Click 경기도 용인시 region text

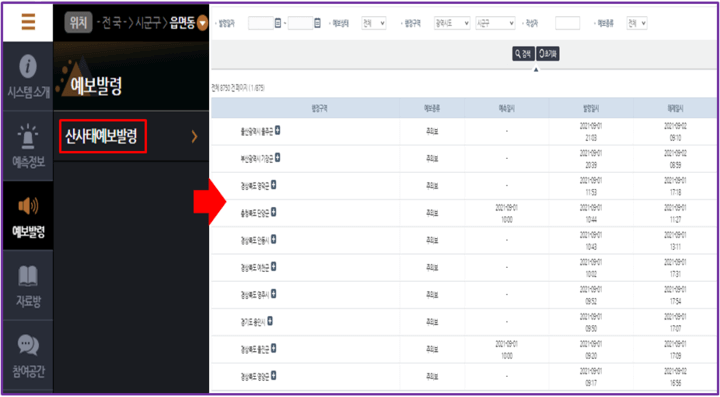click(x=253, y=322)
